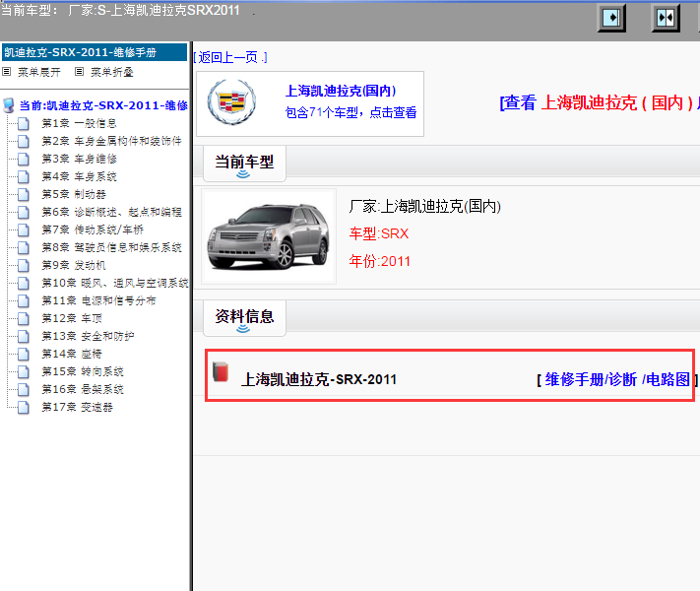Select chapter 第13章 安全和防护
Image resolution: width=700 pixels, height=591 pixels.
[x=88, y=336]
